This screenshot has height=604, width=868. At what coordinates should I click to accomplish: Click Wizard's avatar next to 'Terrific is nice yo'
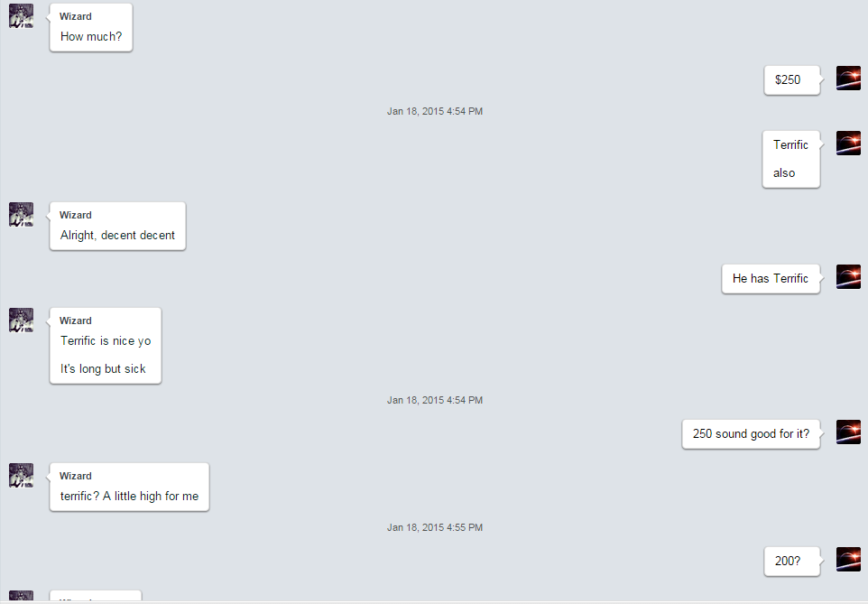pos(21,321)
